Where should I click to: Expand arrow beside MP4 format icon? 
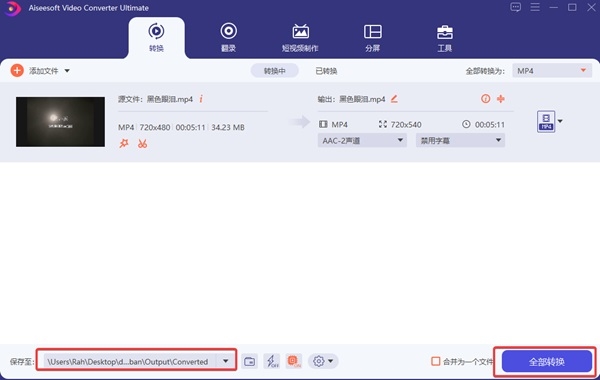560,121
